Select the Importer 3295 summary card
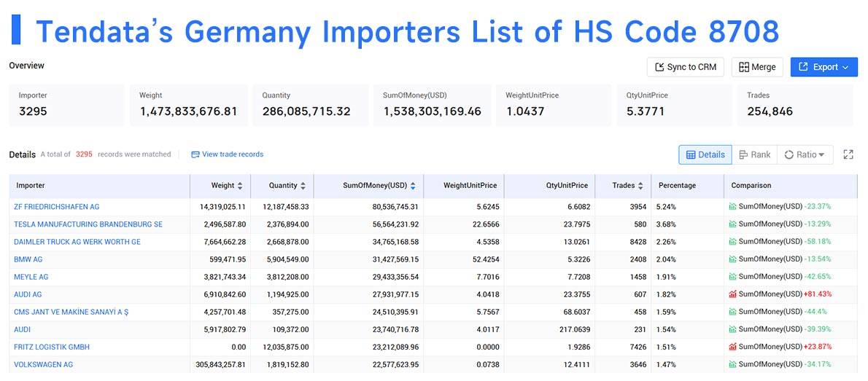868x381 pixels. click(67, 105)
